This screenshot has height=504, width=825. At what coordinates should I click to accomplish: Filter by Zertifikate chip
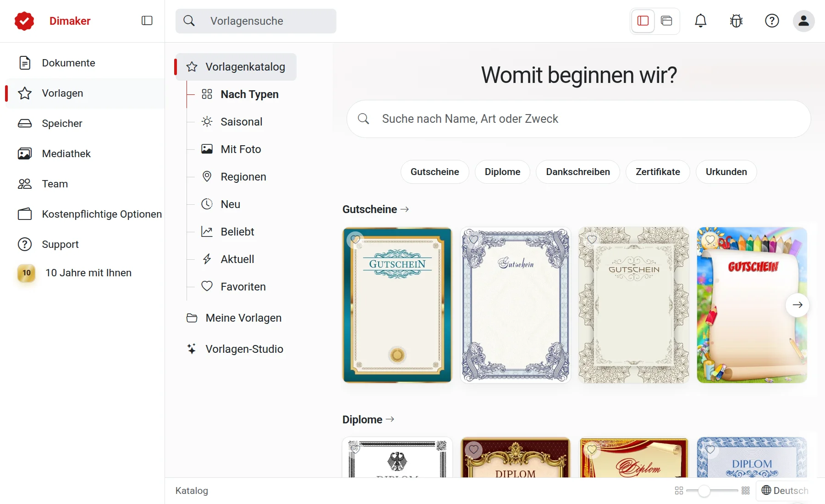pyautogui.click(x=658, y=172)
